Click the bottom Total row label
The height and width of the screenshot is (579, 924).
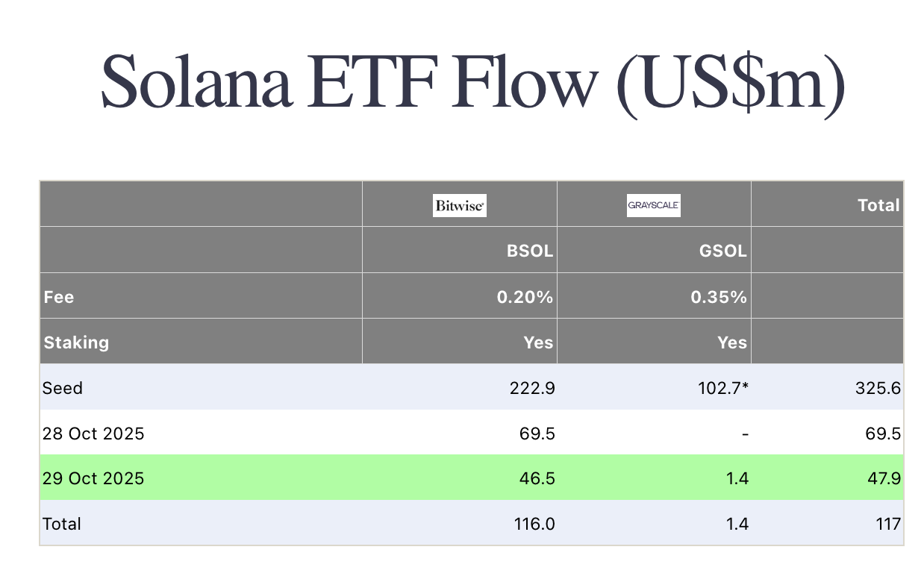(62, 524)
